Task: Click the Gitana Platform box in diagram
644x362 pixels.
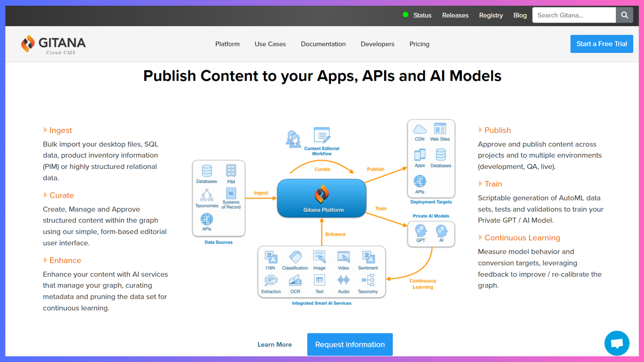Action: coord(321,198)
